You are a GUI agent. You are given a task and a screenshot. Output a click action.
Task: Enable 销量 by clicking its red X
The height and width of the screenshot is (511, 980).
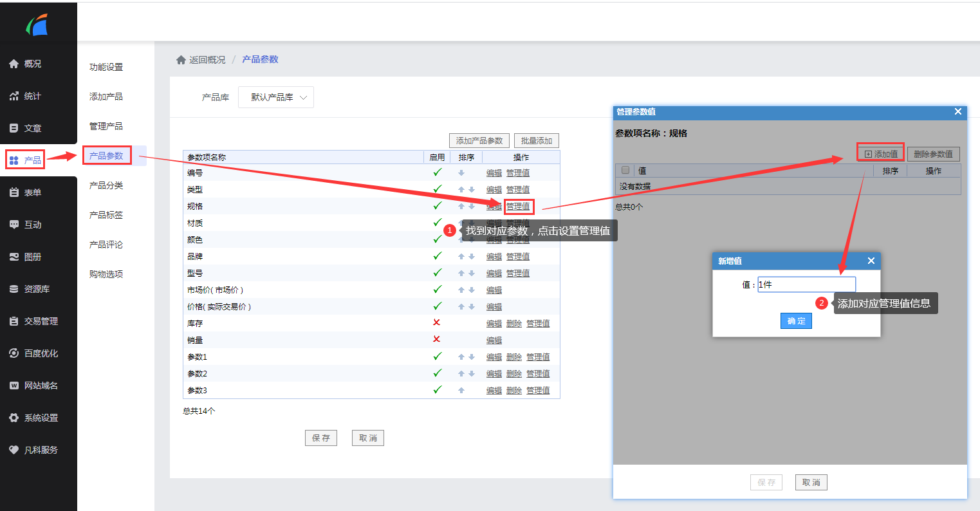[437, 339]
